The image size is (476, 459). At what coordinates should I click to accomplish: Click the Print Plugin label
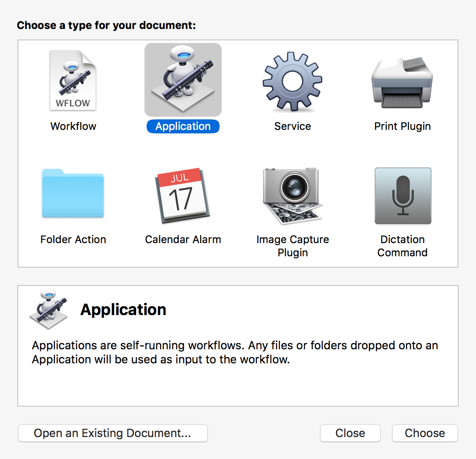402,126
